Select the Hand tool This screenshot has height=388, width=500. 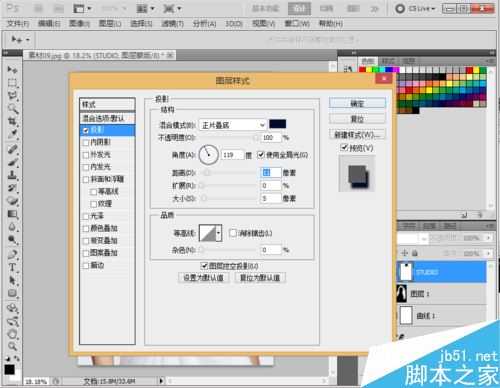point(12,334)
